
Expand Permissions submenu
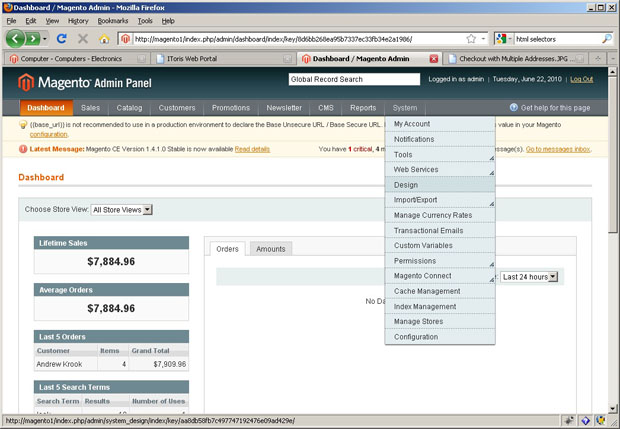(x=491, y=265)
